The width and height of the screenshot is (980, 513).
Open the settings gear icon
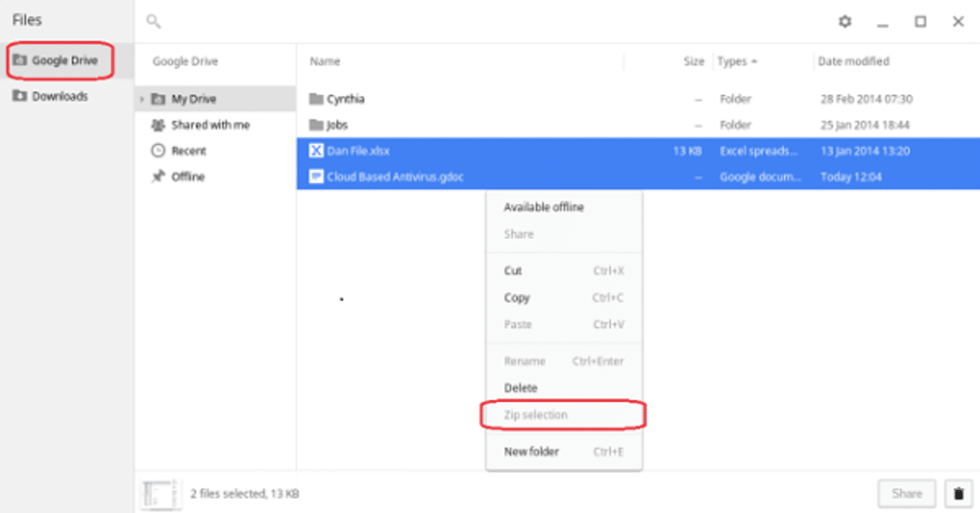tap(844, 21)
